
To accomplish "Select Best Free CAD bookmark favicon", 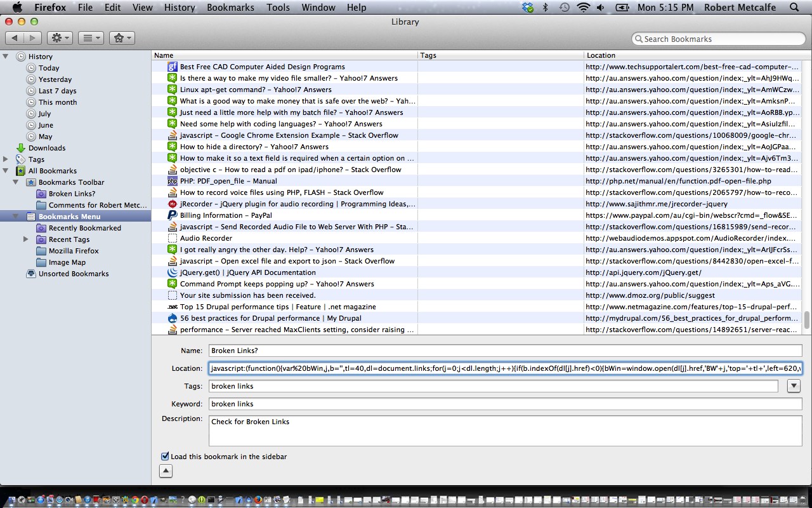I will [173, 67].
